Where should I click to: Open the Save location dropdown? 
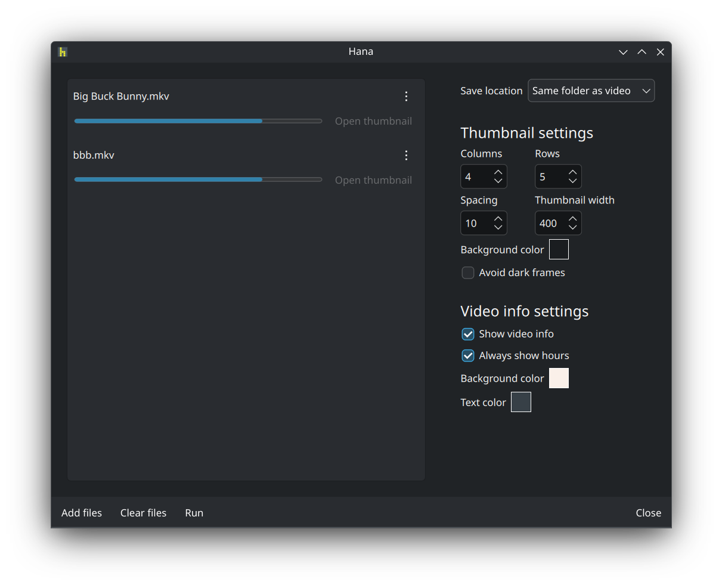(591, 91)
